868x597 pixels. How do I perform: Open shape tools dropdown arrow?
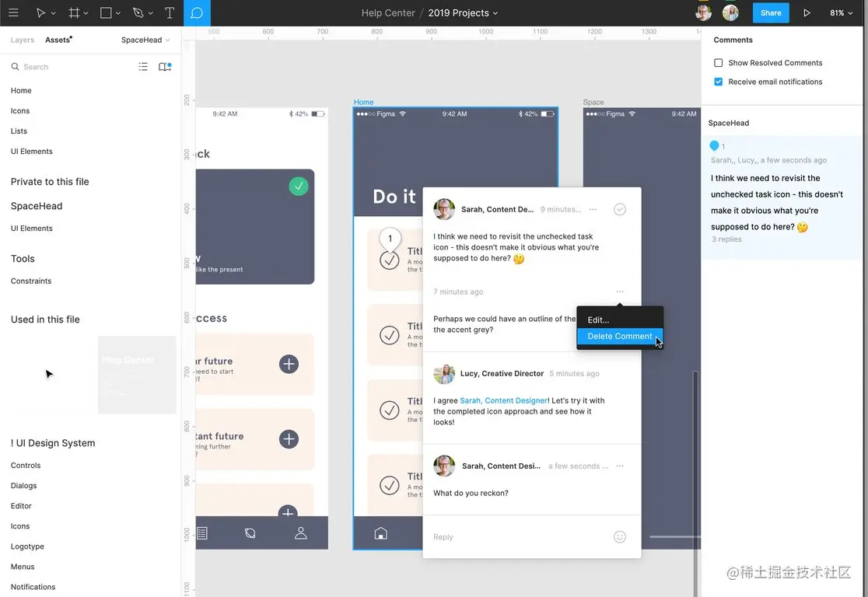pyautogui.click(x=118, y=13)
